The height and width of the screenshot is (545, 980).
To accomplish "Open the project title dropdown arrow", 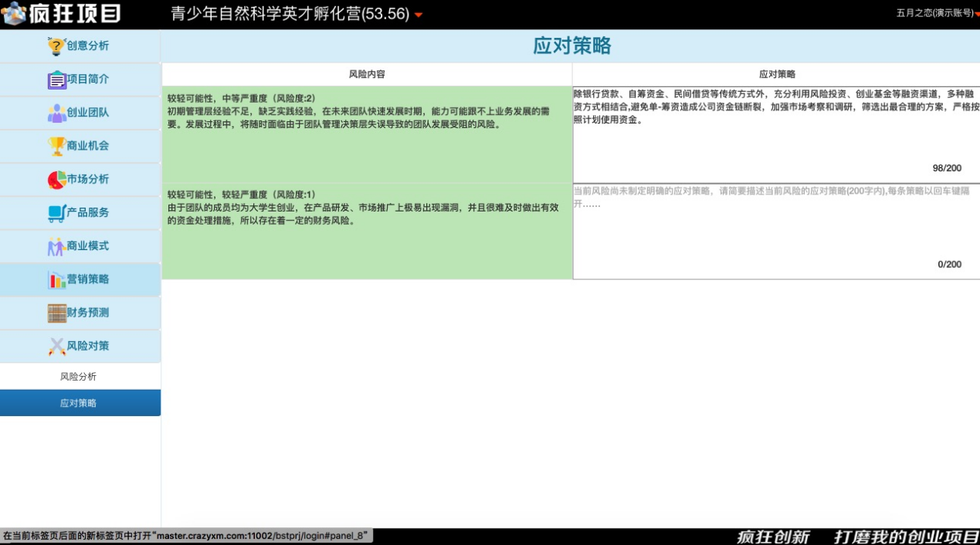I will (419, 15).
